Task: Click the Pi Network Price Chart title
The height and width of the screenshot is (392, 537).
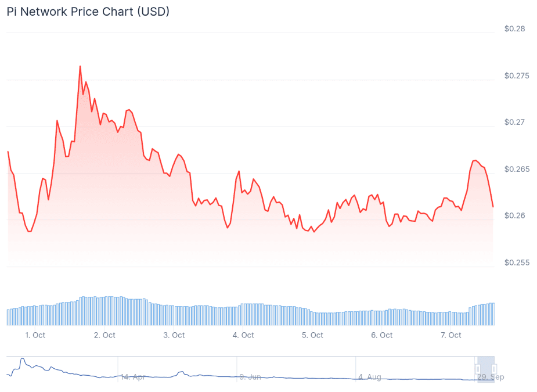Action: (88, 12)
